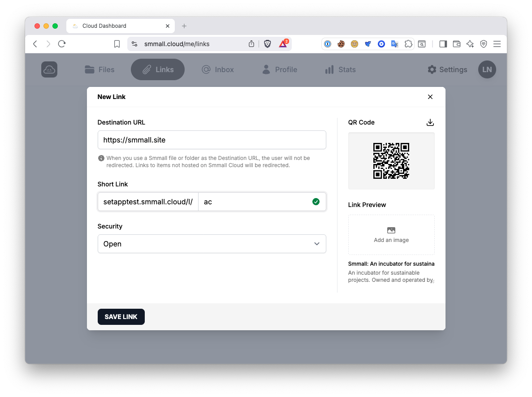The image size is (532, 397).
Task: Click the short link slug field
Action: pyautogui.click(x=255, y=202)
